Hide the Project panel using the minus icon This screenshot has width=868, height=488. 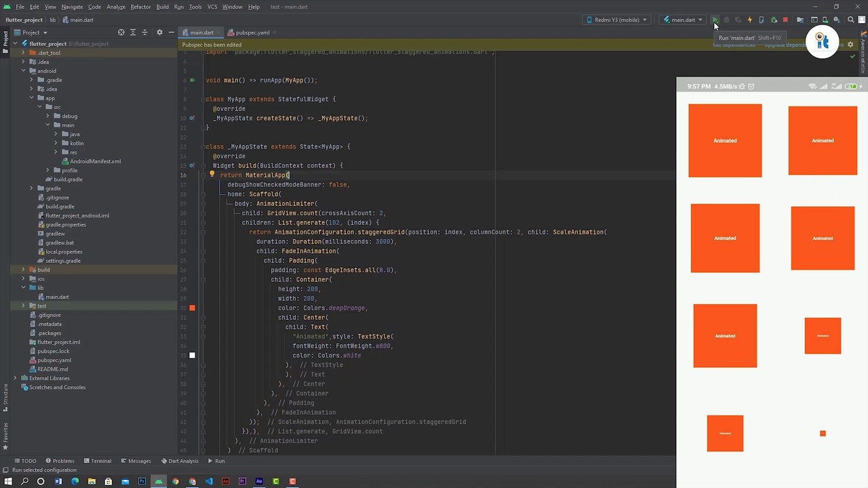click(170, 32)
